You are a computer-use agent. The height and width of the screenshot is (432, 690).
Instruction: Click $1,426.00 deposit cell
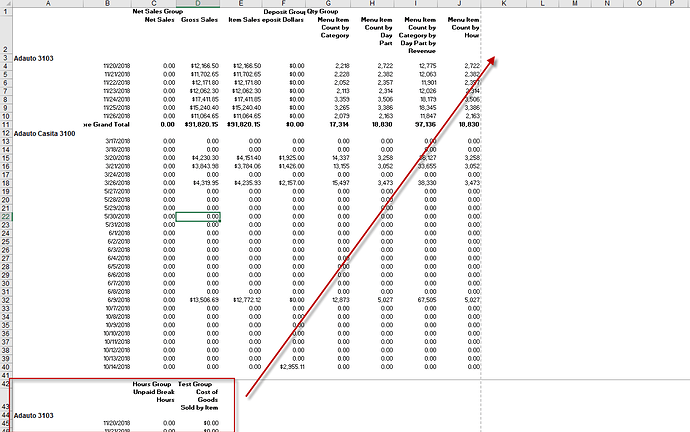[x=291, y=166]
